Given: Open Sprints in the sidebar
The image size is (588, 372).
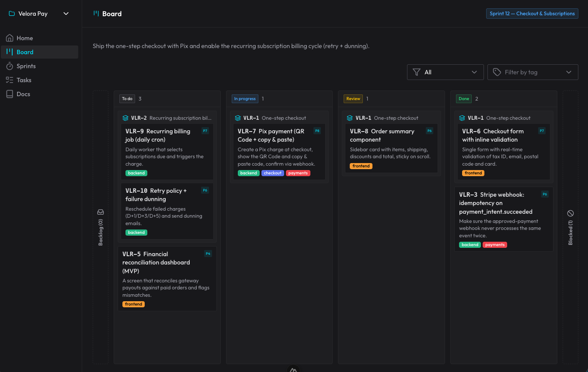Looking at the screenshot, I should click(x=39, y=66).
